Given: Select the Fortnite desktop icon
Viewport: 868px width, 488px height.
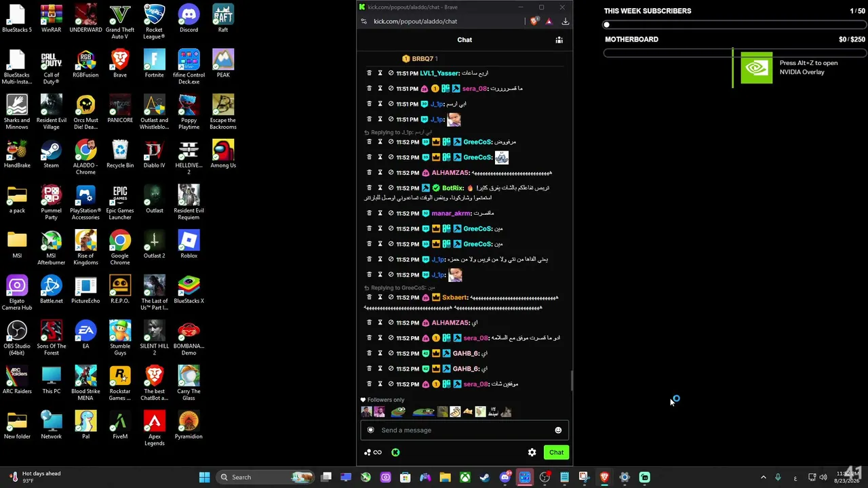Looking at the screenshot, I should (155, 64).
